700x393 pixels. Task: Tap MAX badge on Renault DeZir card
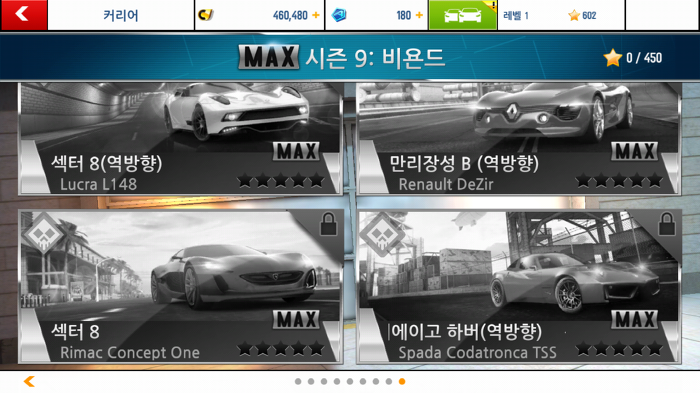click(x=634, y=151)
